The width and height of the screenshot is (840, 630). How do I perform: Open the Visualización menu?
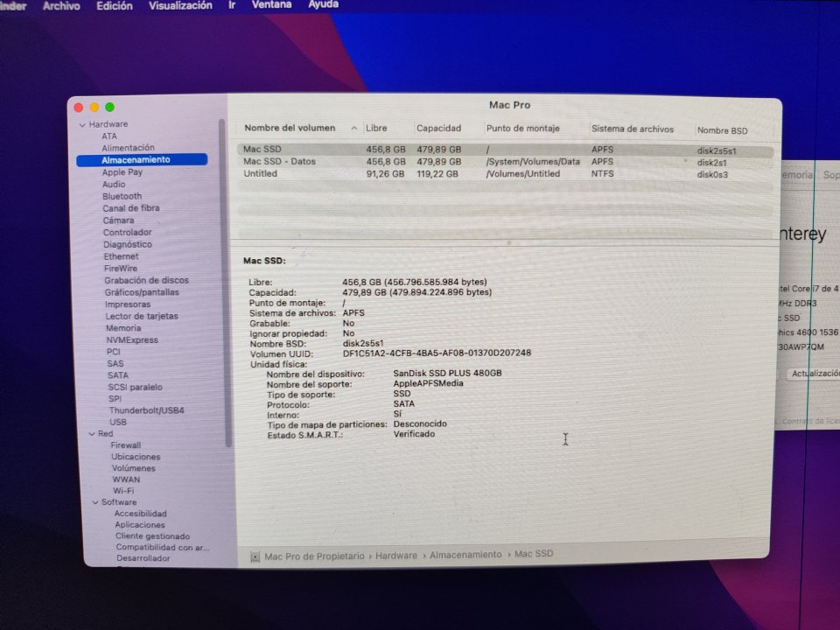180,5
